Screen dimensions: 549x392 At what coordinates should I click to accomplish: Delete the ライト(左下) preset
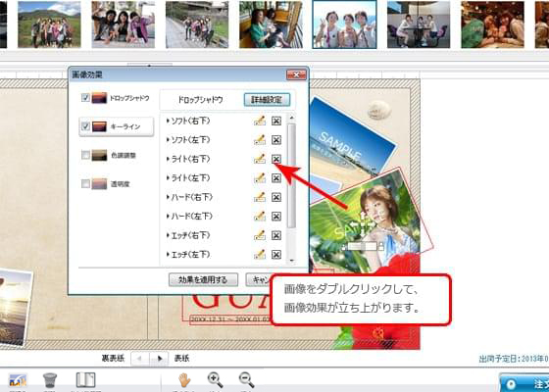click(x=276, y=178)
